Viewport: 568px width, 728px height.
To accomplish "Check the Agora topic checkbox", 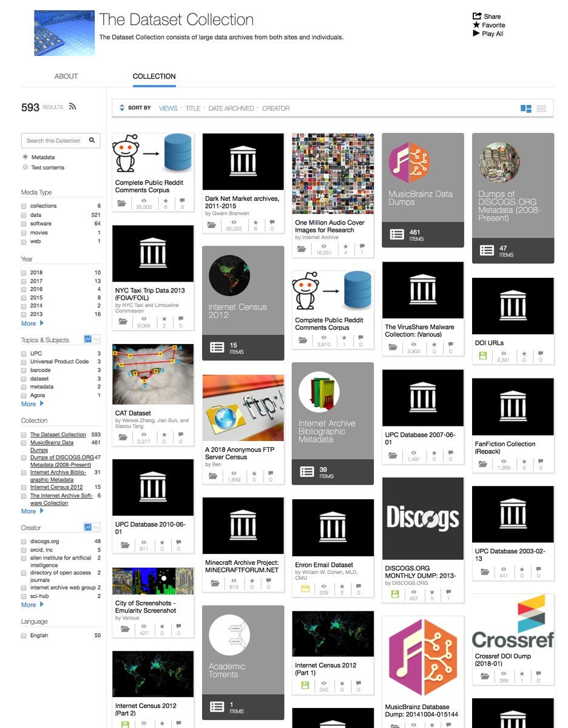I will coord(24,395).
